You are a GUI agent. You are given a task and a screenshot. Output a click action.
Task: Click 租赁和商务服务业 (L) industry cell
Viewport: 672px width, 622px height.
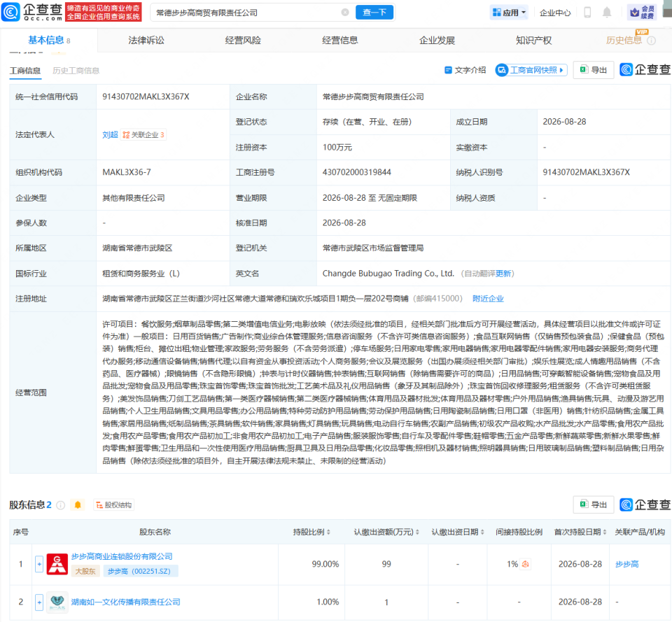point(141,274)
